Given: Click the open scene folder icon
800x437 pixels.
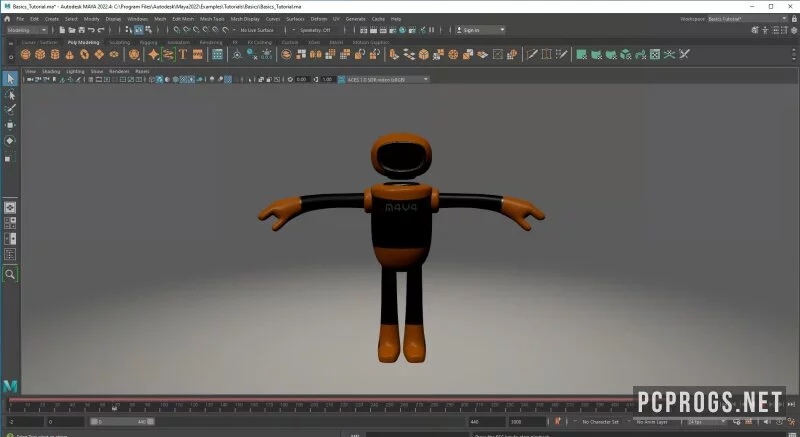Looking at the screenshot, I should click(x=72, y=30).
